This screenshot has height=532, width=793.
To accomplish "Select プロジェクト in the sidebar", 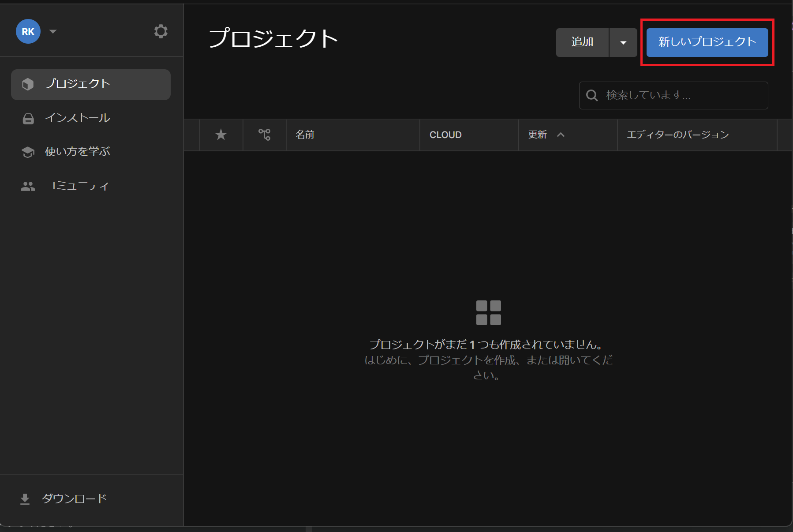I will pyautogui.click(x=91, y=84).
